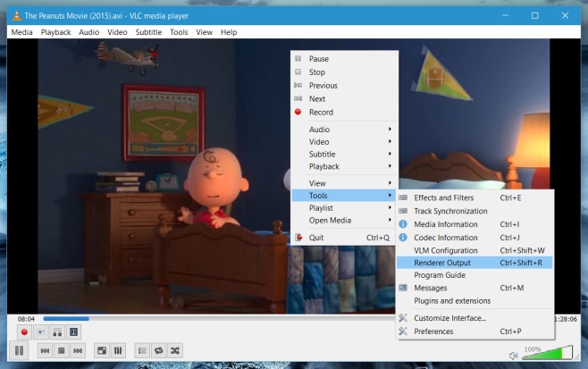Image resolution: width=588 pixels, height=369 pixels.
Task: Expand Audio submenu in context menu
Action: [344, 130]
